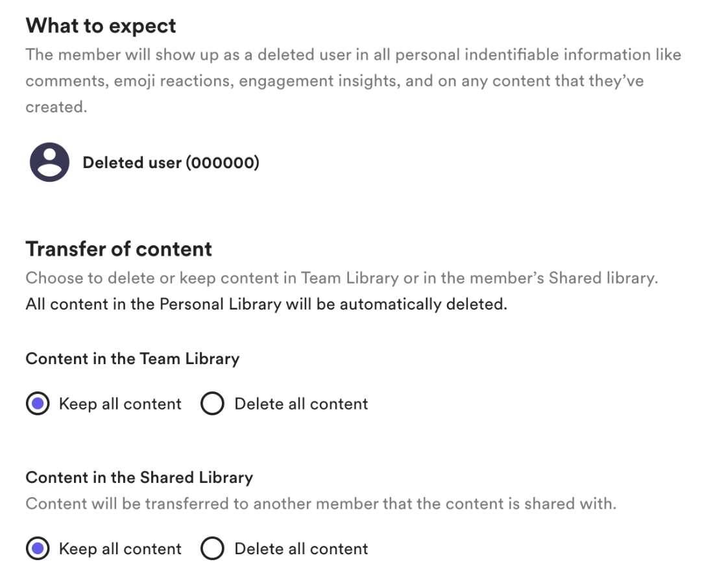Click the 'Content will be transferred' description text

(321, 504)
